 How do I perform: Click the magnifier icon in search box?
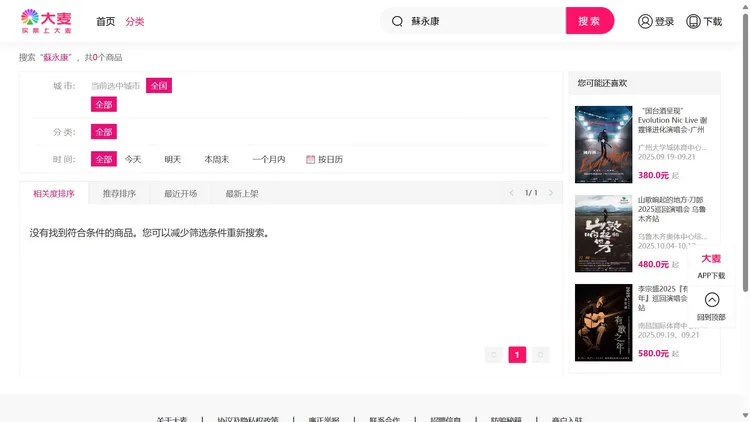[397, 21]
